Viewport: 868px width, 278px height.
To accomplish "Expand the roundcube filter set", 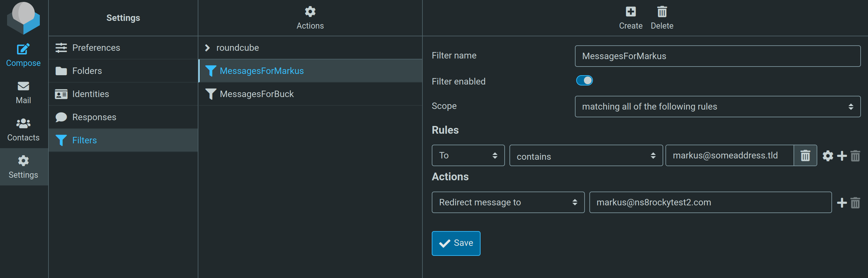I will point(208,48).
